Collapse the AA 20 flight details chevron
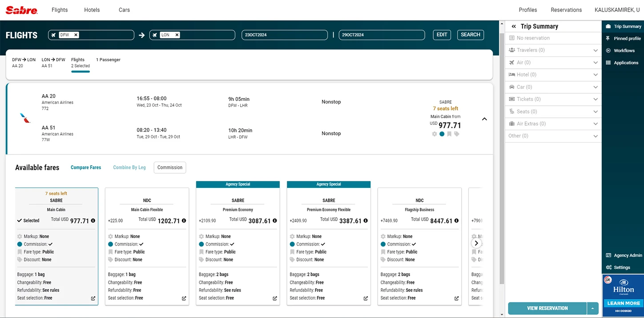 pyautogui.click(x=484, y=119)
